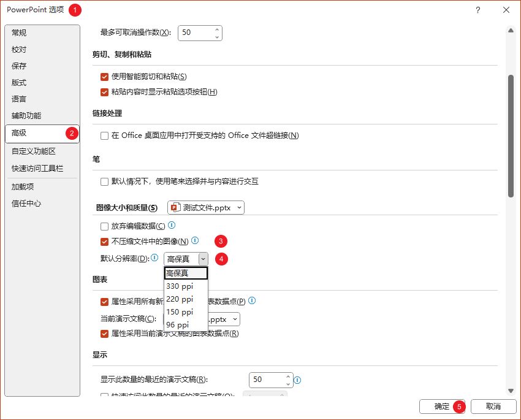Click info icon after 图表数据点(P)
Image resolution: width=521 pixels, height=420 pixels.
click(251, 301)
